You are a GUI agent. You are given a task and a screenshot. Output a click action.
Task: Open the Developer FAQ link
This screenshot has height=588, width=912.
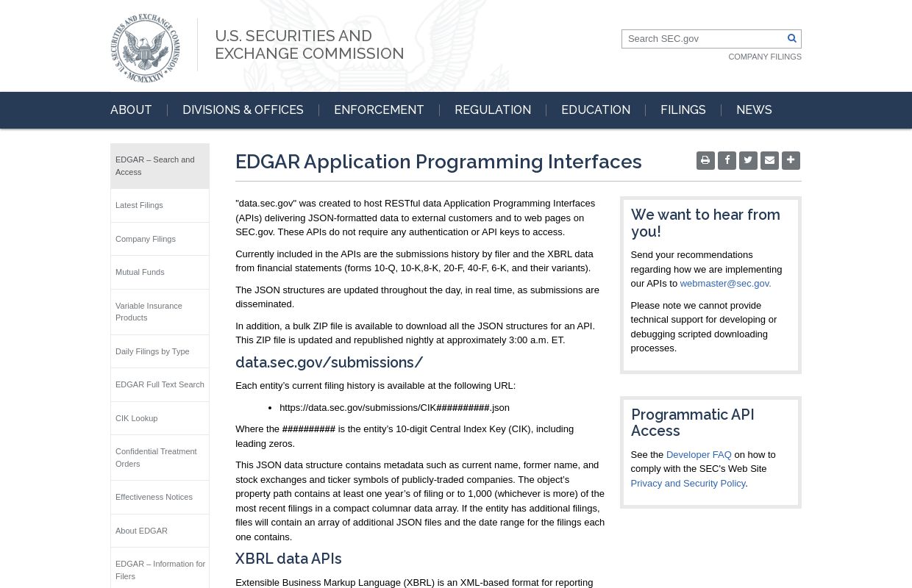699,455
